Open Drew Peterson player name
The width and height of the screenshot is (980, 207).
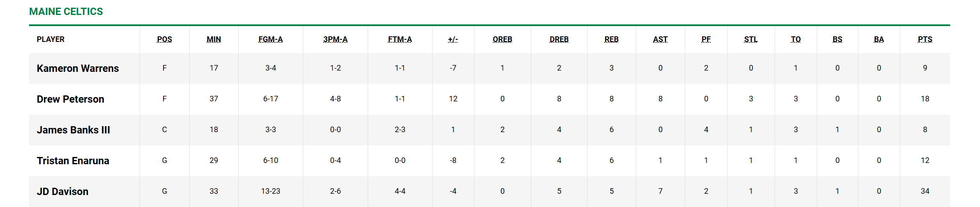(x=70, y=99)
